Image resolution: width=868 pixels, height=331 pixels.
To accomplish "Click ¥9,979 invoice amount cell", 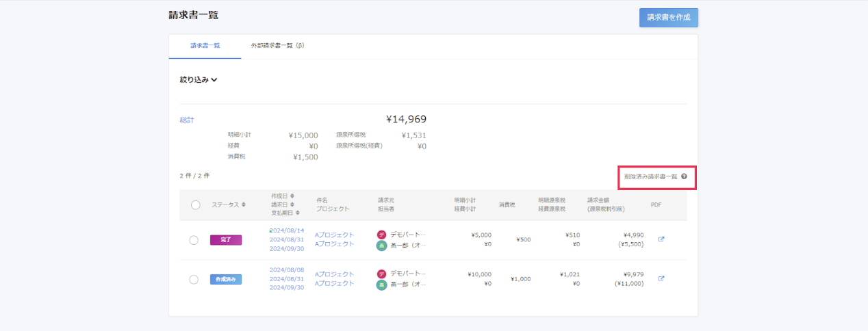I will tap(633, 274).
